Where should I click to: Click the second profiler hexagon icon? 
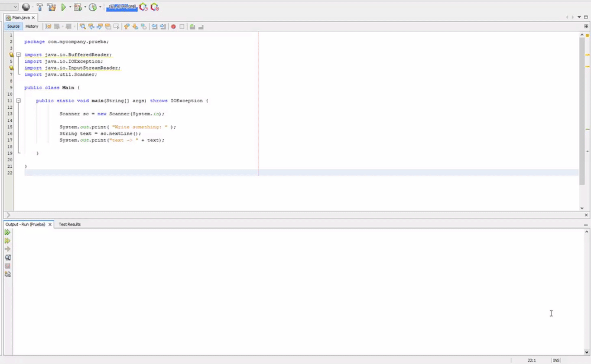coord(154,6)
